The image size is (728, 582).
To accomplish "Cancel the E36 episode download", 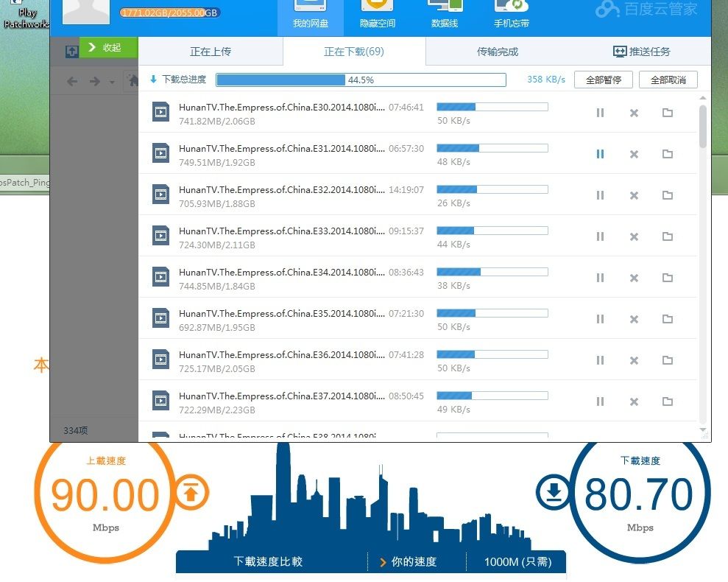I will tap(634, 360).
